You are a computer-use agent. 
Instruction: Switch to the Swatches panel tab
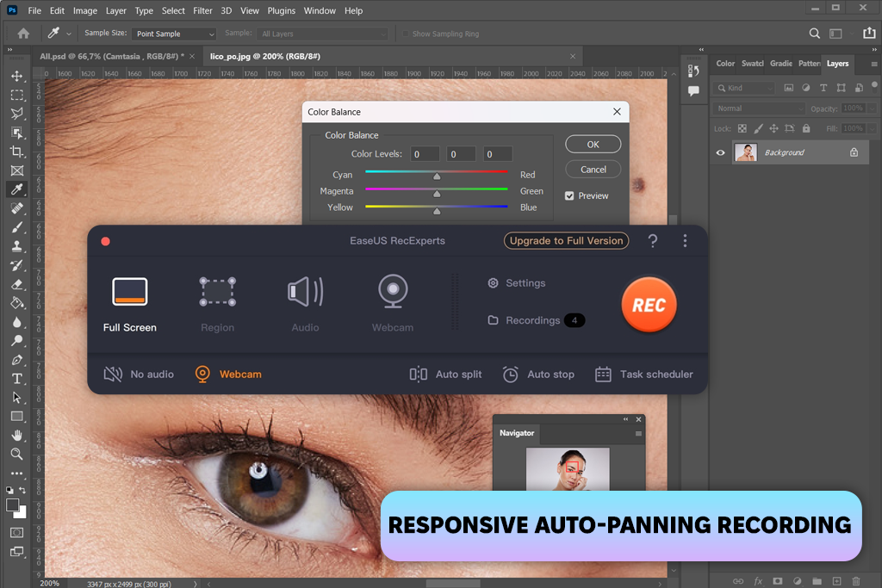click(x=752, y=64)
